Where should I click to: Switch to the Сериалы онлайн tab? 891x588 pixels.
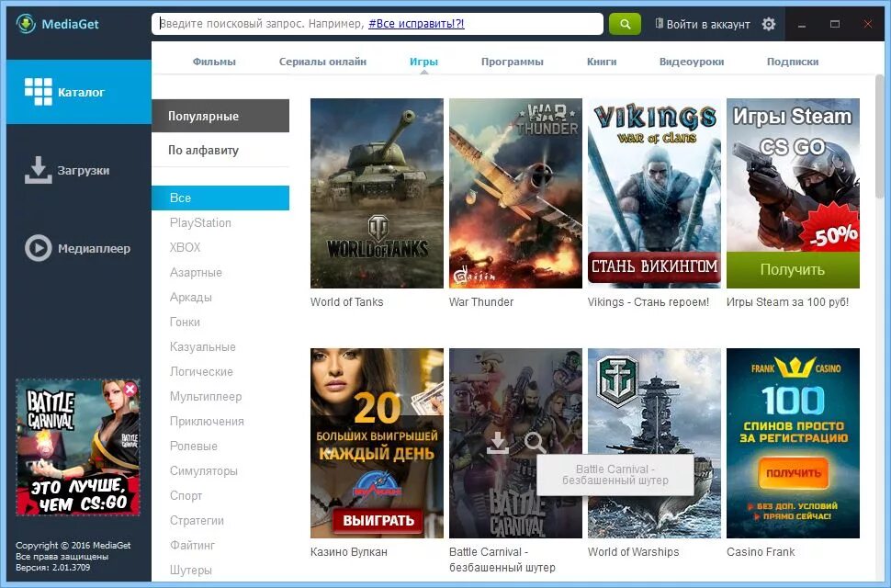322,62
